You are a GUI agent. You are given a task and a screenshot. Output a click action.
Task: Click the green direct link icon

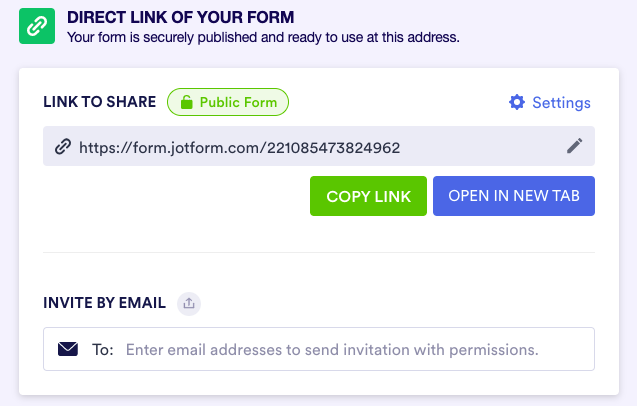coord(37,27)
